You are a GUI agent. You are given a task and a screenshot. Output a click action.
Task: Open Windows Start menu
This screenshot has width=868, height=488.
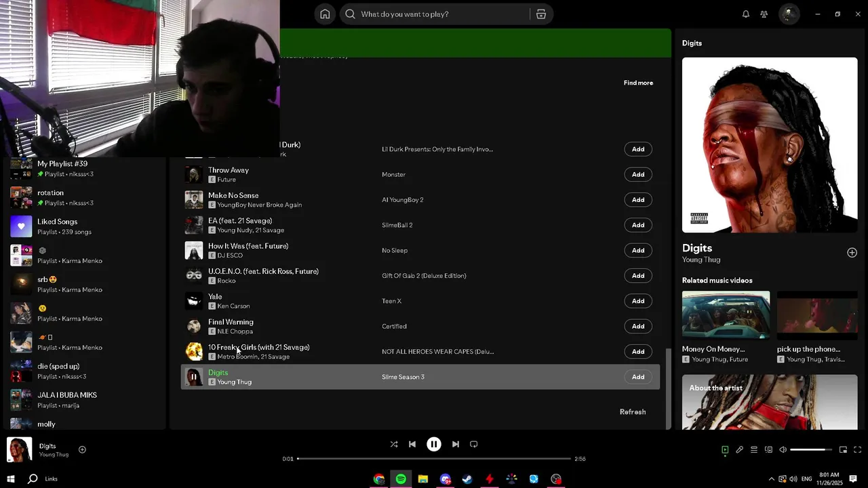coord(11,479)
